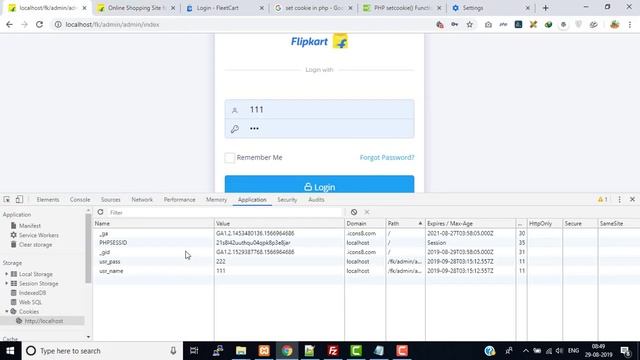Switch to the Console devtools tab
Screen dimensions: 640x360
click(80, 200)
